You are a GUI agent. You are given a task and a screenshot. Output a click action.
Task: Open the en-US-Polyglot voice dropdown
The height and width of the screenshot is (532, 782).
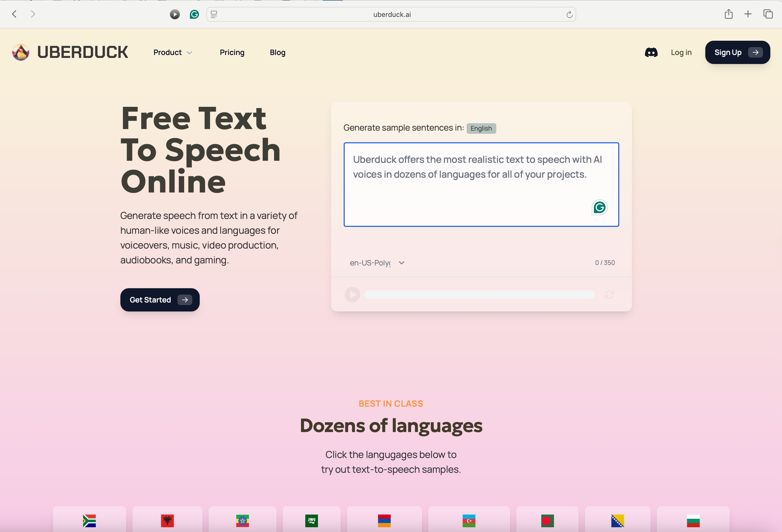377,263
